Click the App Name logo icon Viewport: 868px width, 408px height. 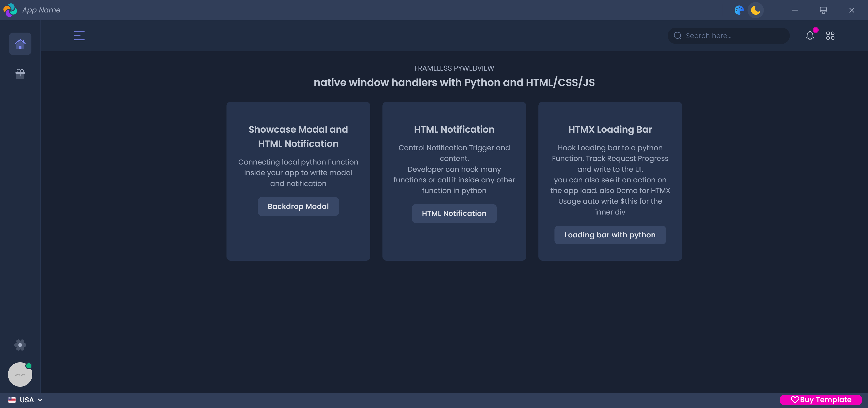pos(10,10)
